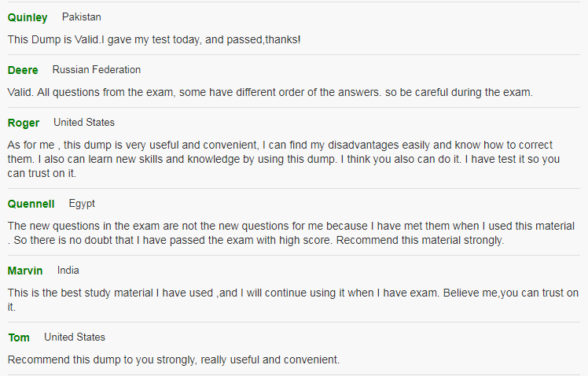
Task: Open reviewer name Quennell
Action: [31, 204]
